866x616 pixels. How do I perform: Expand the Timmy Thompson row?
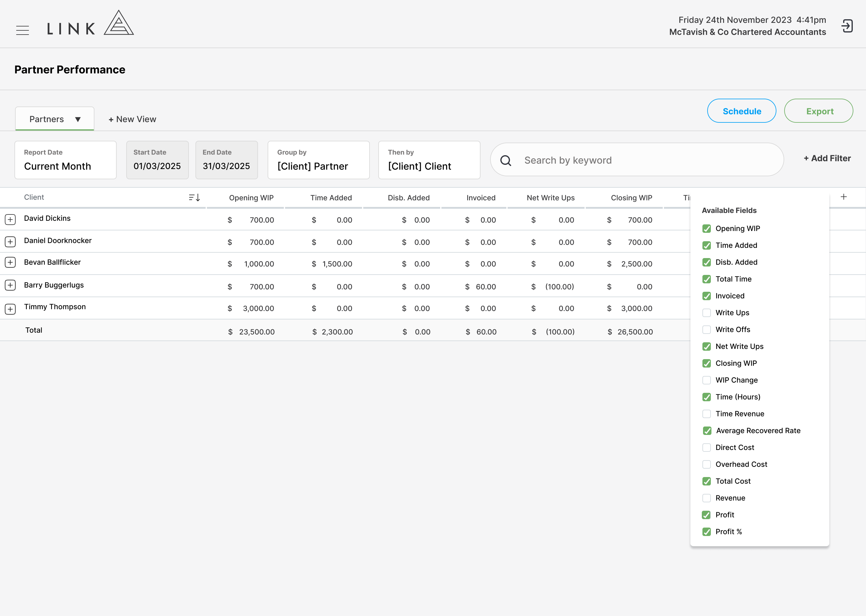[x=10, y=309]
